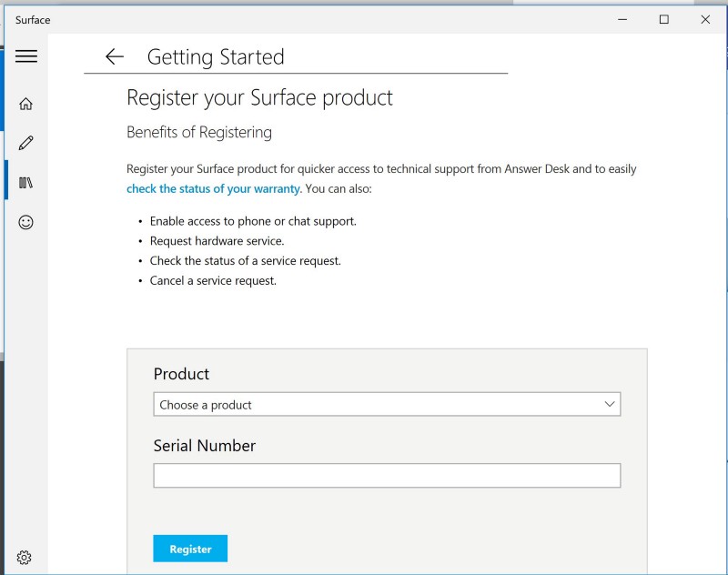Open the product list to pick your Surface

(x=387, y=404)
